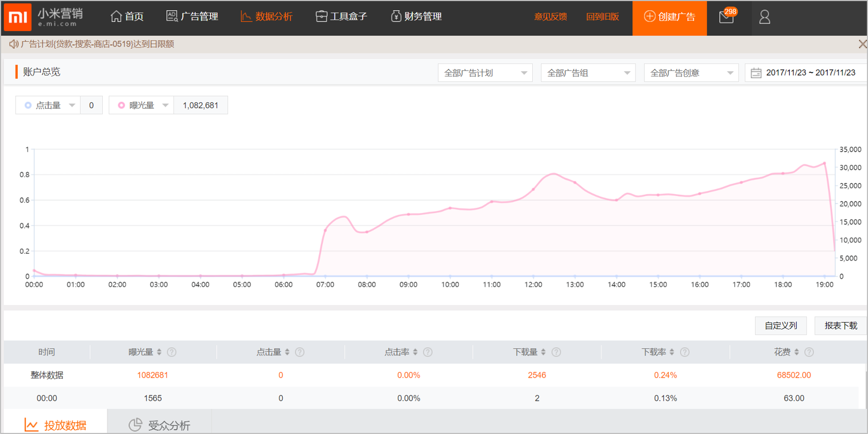Click the help icon next to 点击率 column
Screen dimensions: 868x434
428,352
